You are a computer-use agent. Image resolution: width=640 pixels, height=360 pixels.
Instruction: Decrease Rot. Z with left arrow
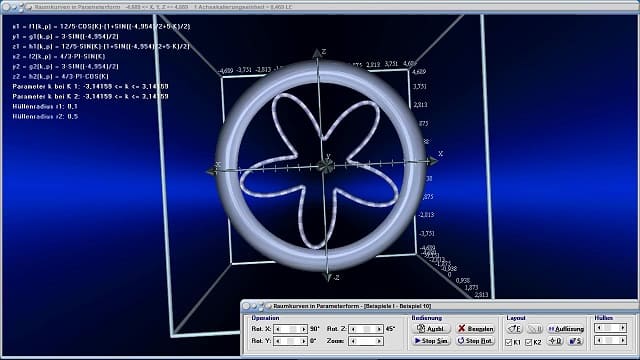pos(353,329)
